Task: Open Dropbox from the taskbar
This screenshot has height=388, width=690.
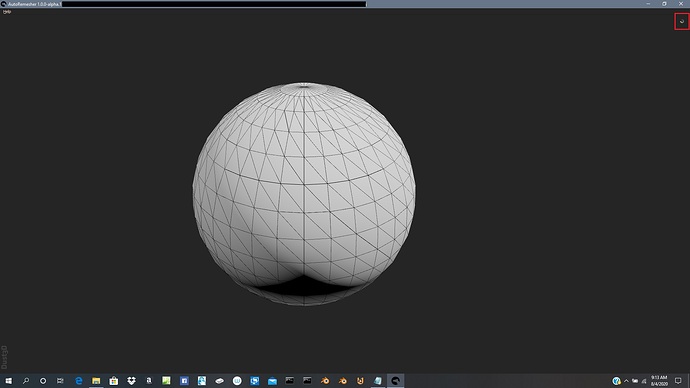Action: pos(131,381)
